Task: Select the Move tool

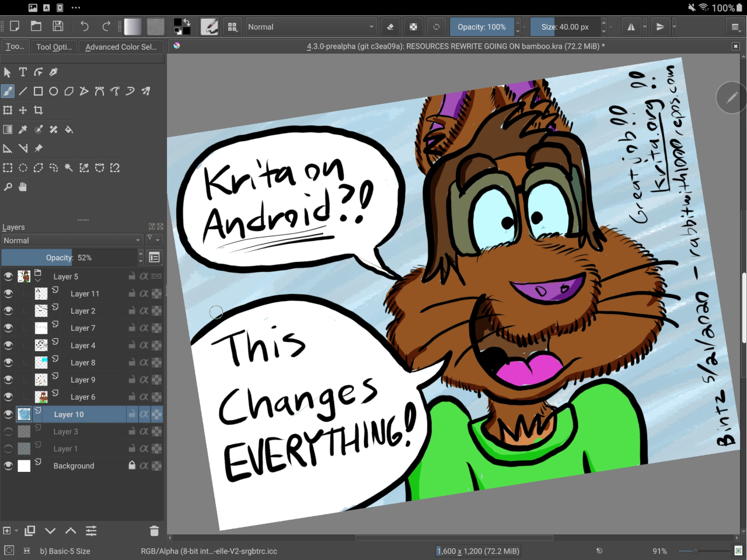Action: click(x=23, y=110)
